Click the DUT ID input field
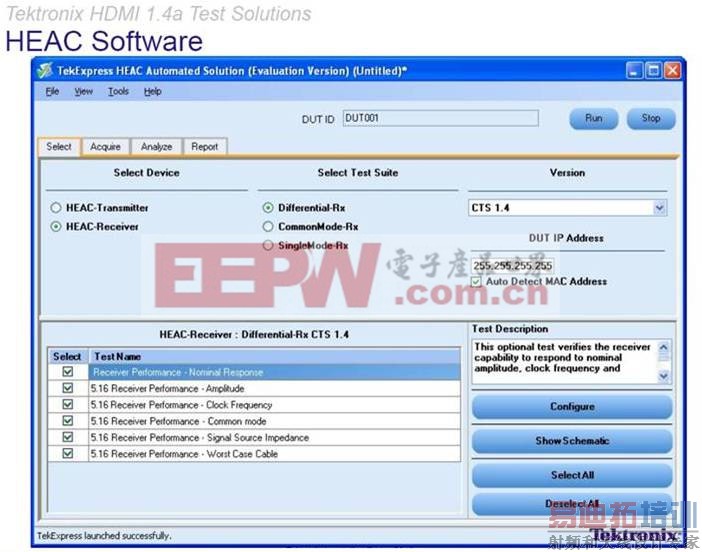The image size is (702, 552). click(441, 118)
